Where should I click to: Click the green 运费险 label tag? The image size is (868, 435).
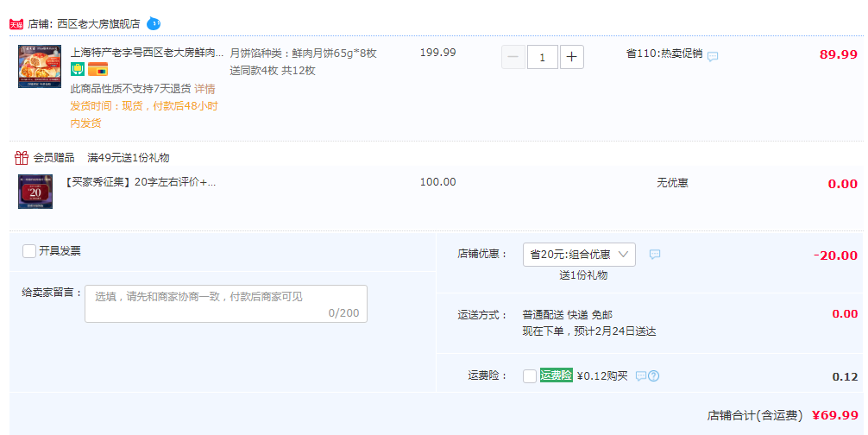tap(557, 375)
